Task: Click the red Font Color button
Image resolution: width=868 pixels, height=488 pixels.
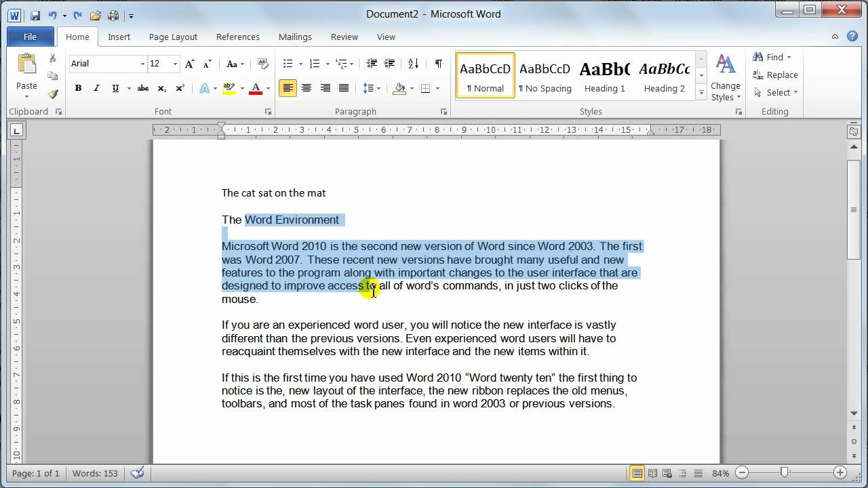Action: pos(256,88)
